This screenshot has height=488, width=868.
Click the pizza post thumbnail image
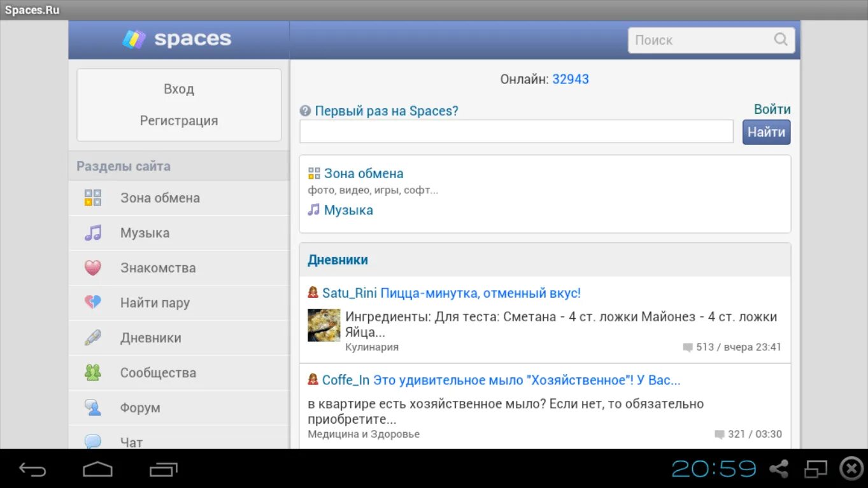click(x=324, y=325)
